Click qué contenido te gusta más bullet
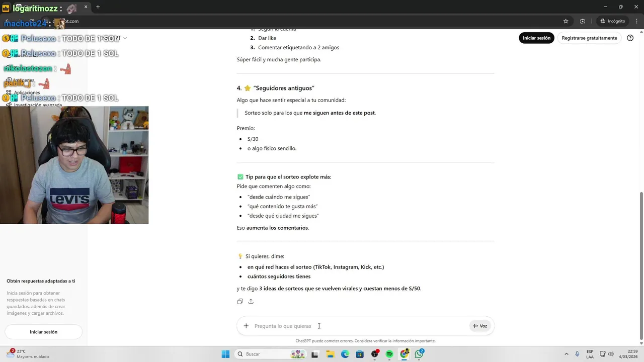This screenshot has width=644, height=362. (x=282, y=206)
